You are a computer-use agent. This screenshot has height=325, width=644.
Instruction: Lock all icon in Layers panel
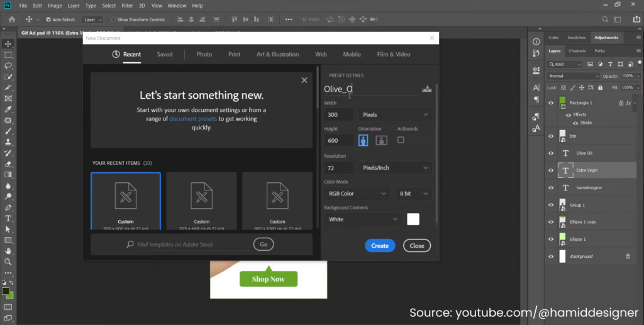click(x=600, y=88)
